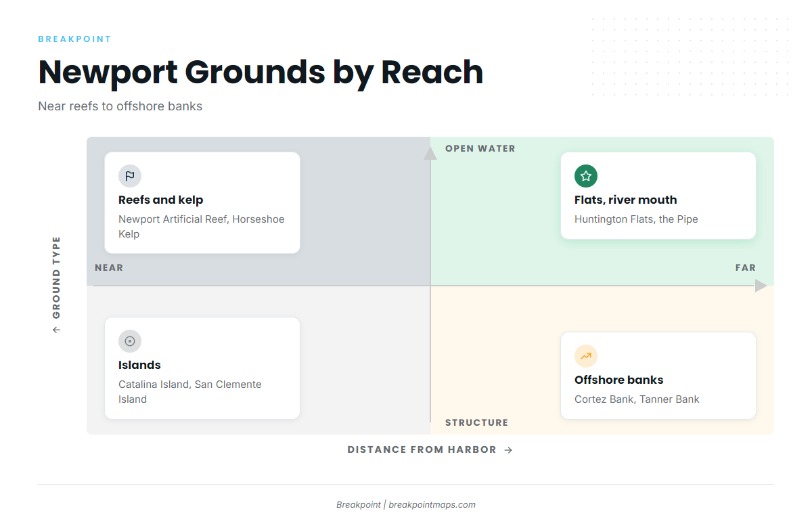812x528 pixels.
Task: Click the Cortez Bank, Tanner Bank text
Action: coord(637,399)
